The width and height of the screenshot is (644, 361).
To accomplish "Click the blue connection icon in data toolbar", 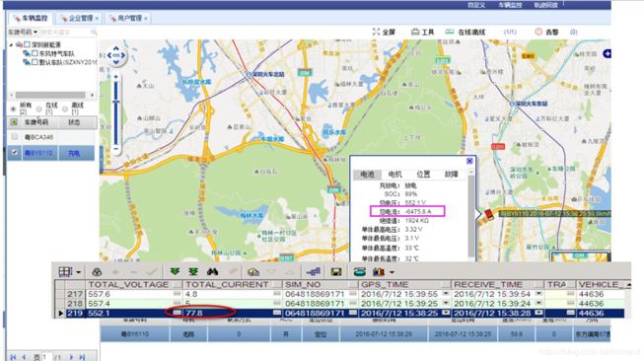I will click(x=314, y=272).
